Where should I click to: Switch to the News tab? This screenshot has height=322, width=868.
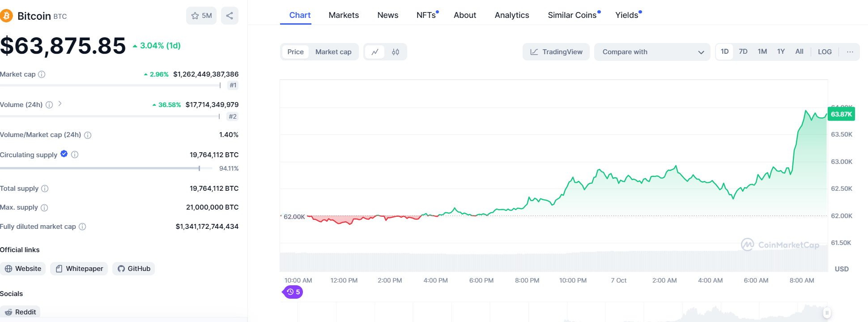(x=387, y=15)
